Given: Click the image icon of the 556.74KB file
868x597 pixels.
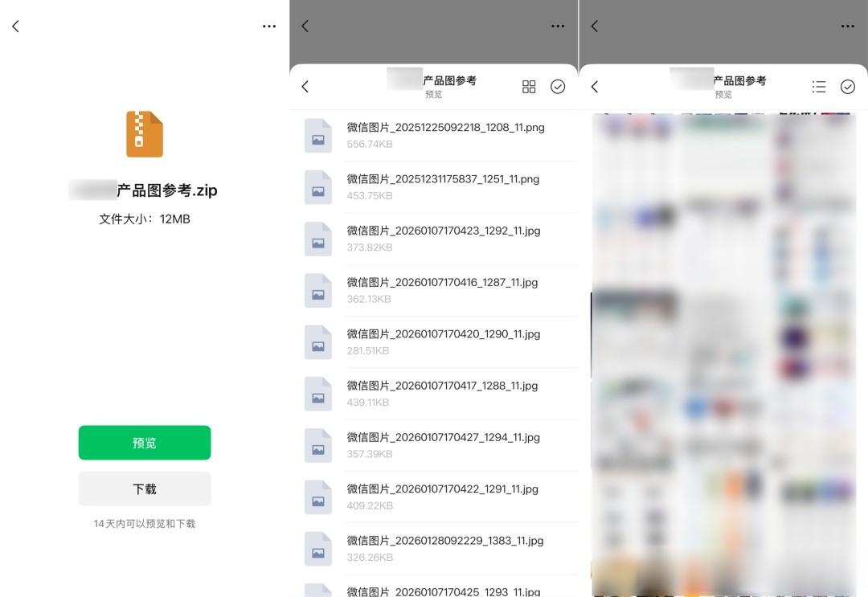Looking at the screenshot, I should point(317,136).
